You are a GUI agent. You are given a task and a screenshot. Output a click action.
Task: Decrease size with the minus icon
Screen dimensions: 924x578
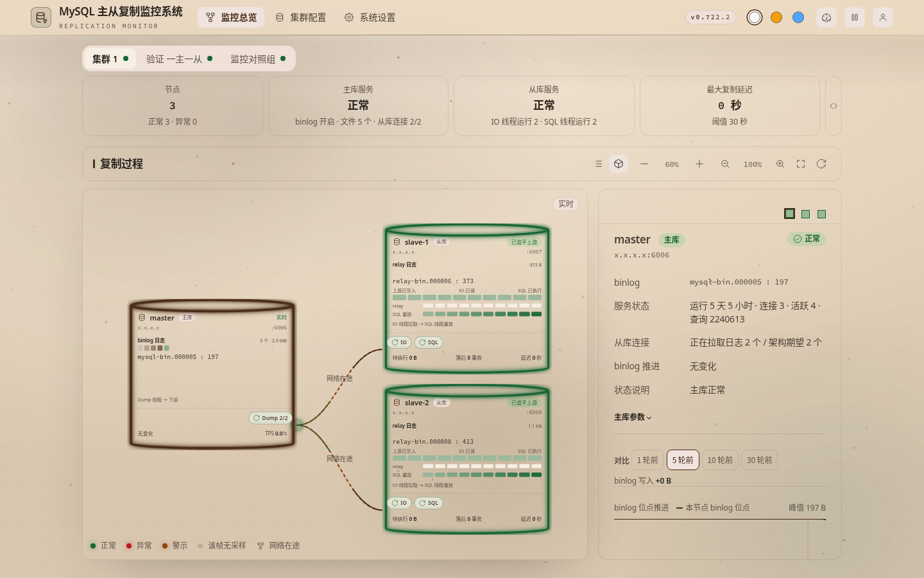[x=644, y=164]
